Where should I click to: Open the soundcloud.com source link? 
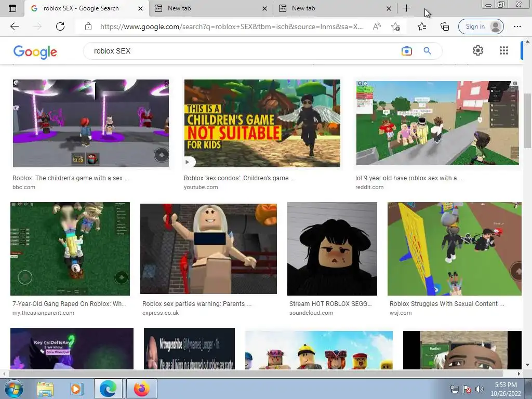tap(311, 313)
